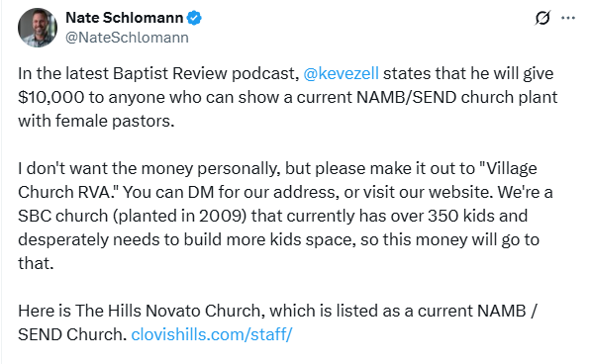This screenshot has width=590, height=364.
Task: Click the first paragraph about Baptist Review podcast
Action: tap(287, 97)
